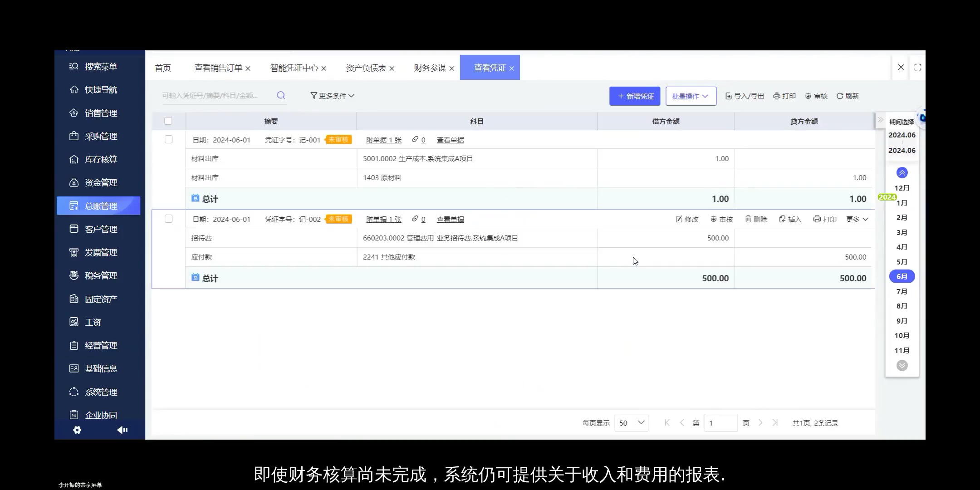Select the 修改 icon on voucher 记-002
This screenshot has width=980, height=490.
click(x=686, y=219)
